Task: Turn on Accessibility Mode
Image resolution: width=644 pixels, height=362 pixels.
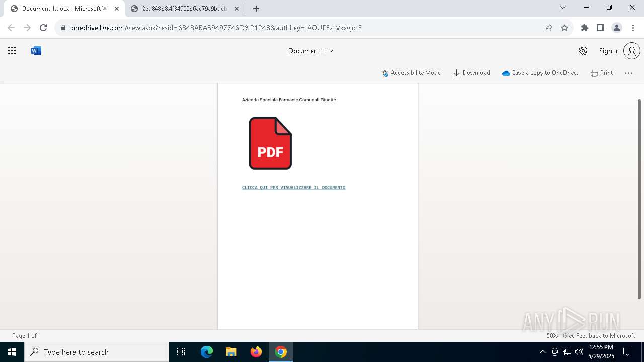Action: [x=411, y=73]
